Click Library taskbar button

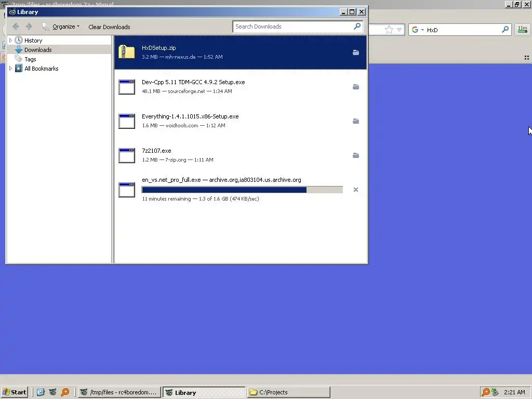[x=204, y=392]
